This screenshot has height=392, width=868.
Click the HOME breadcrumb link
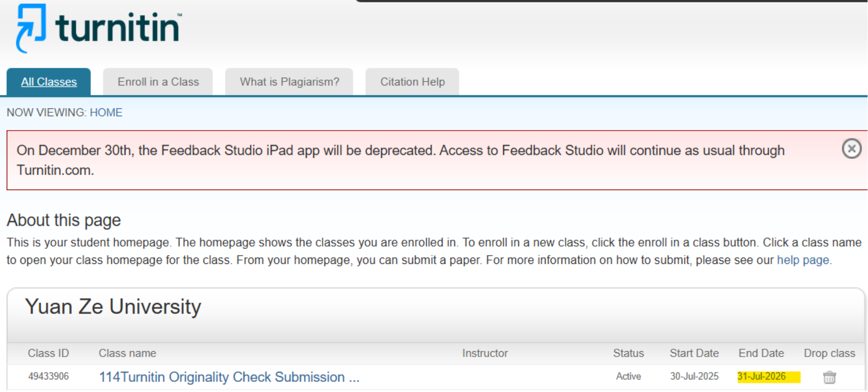point(106,113)
